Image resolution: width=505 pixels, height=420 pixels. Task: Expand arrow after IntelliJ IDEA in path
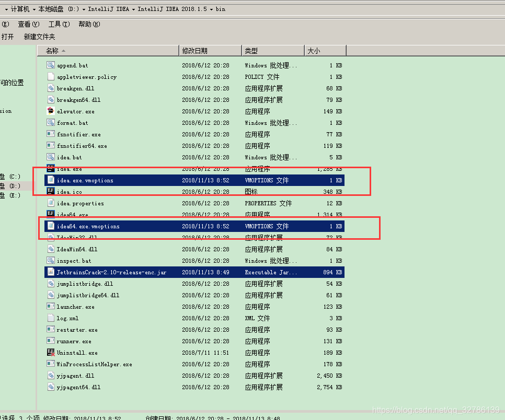click(x=133, y=9)
